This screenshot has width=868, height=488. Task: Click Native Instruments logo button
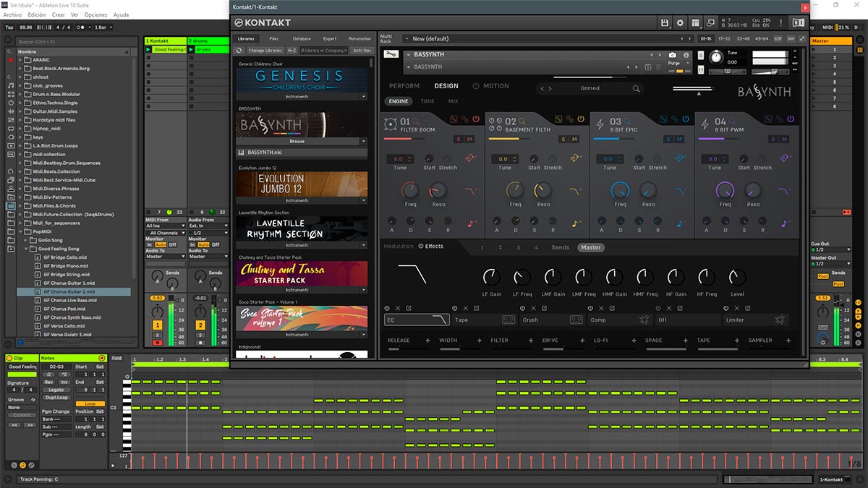coord(799,23)
